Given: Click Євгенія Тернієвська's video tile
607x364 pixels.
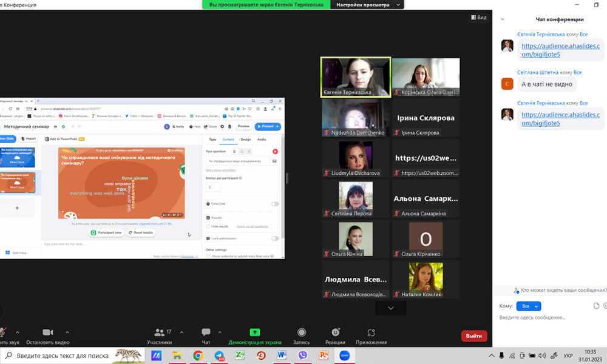Looking at the screenshot, I should point(356,77).
